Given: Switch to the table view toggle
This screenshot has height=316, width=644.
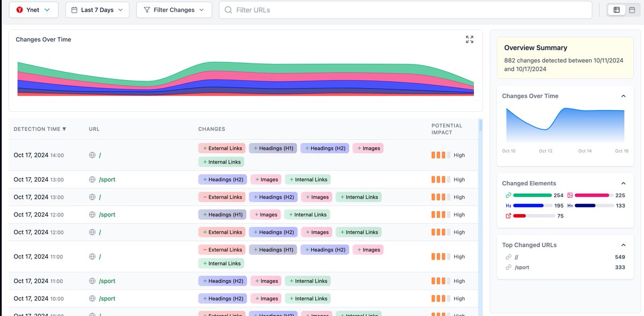Looking at the screenshot, I should pos(617,10).
